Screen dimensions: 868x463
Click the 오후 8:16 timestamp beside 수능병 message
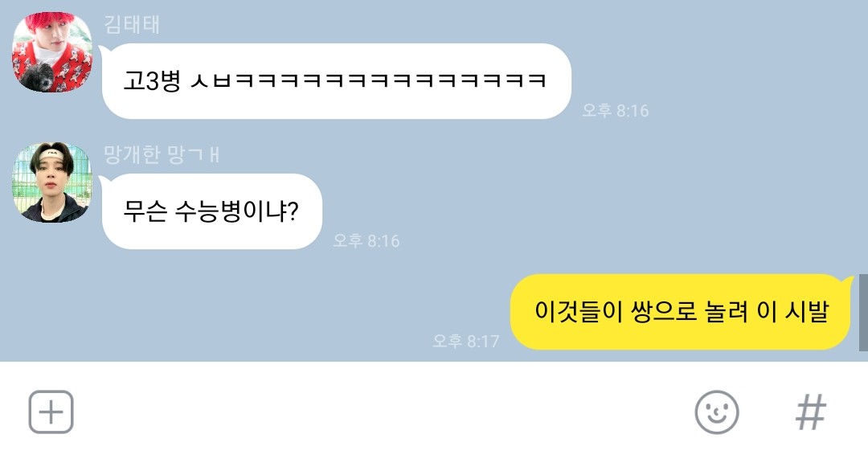366,240
